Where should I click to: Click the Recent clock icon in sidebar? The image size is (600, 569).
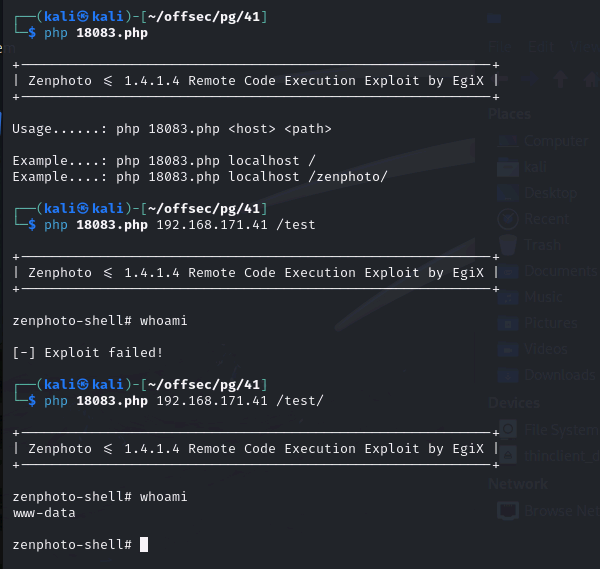click(508, 219)
